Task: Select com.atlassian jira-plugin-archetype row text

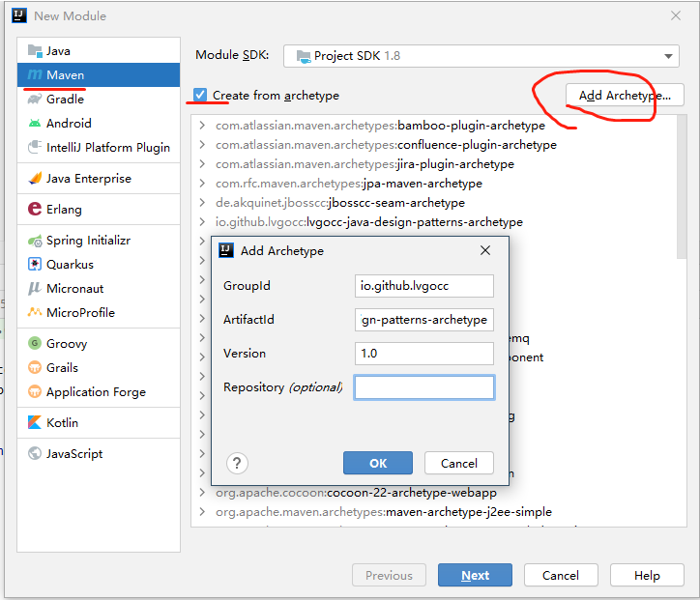Action: pos(365,164)
